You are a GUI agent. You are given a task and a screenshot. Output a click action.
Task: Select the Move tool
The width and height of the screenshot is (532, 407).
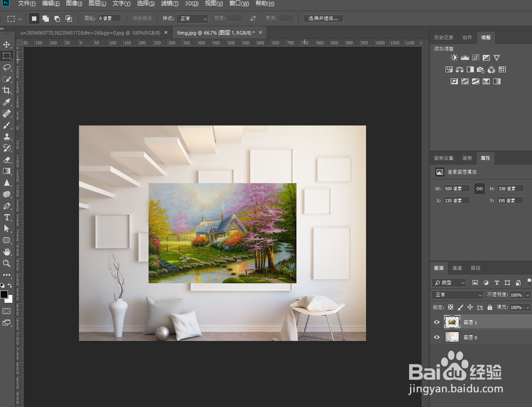point(7,44)
